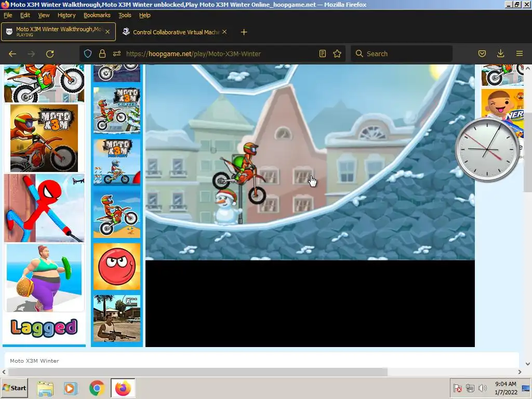Select the Firefox taskbar button
Screen dimensions: 532x399
click(x=123, y=388)
